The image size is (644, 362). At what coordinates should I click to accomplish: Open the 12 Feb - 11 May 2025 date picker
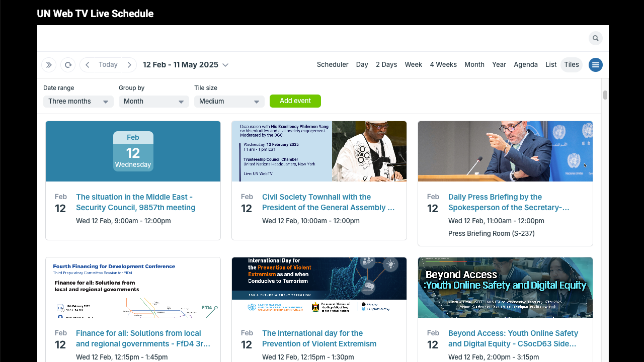[186, 65]
